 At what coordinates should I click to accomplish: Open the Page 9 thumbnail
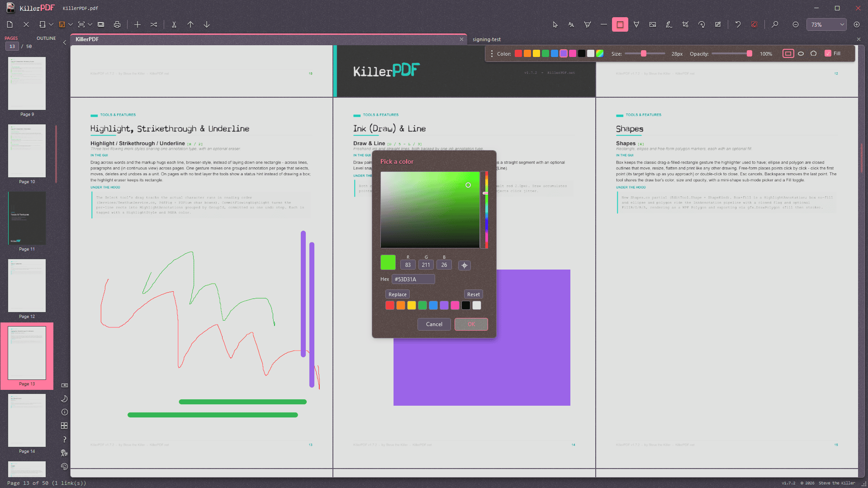click(x=27, y=84)
